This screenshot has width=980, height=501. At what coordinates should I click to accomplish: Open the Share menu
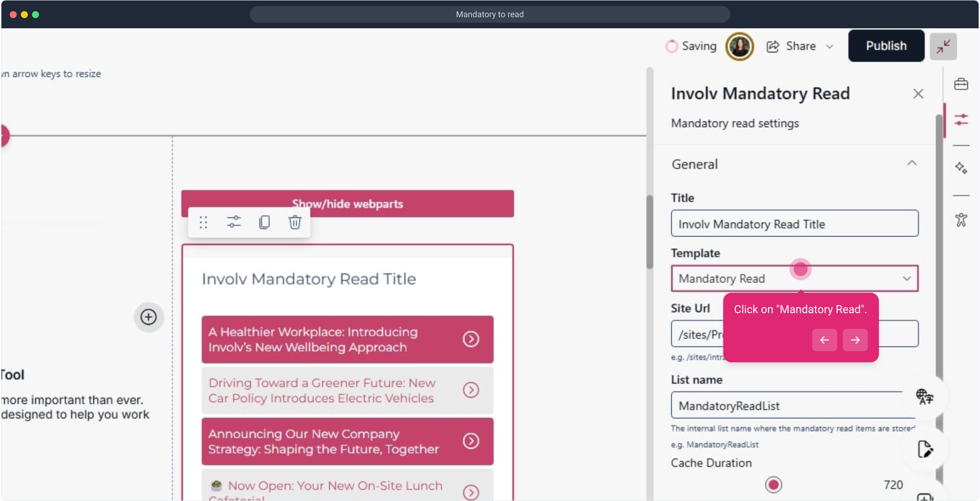(800, 46)
